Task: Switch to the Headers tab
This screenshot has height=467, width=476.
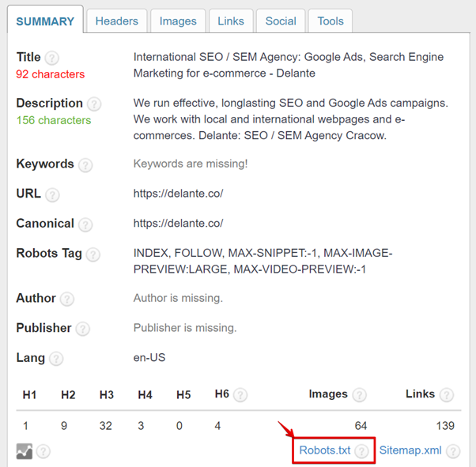Action: (116, 21)
